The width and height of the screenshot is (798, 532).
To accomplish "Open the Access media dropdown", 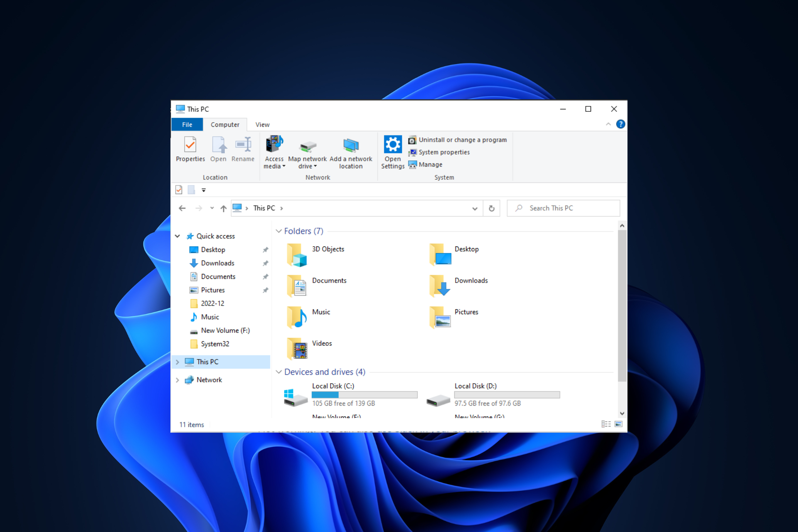I will 274,163.
